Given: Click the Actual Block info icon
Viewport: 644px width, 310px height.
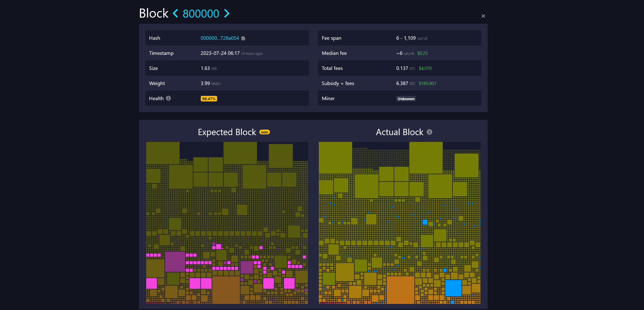Looking at the screenshot, I should coord(429,132).
